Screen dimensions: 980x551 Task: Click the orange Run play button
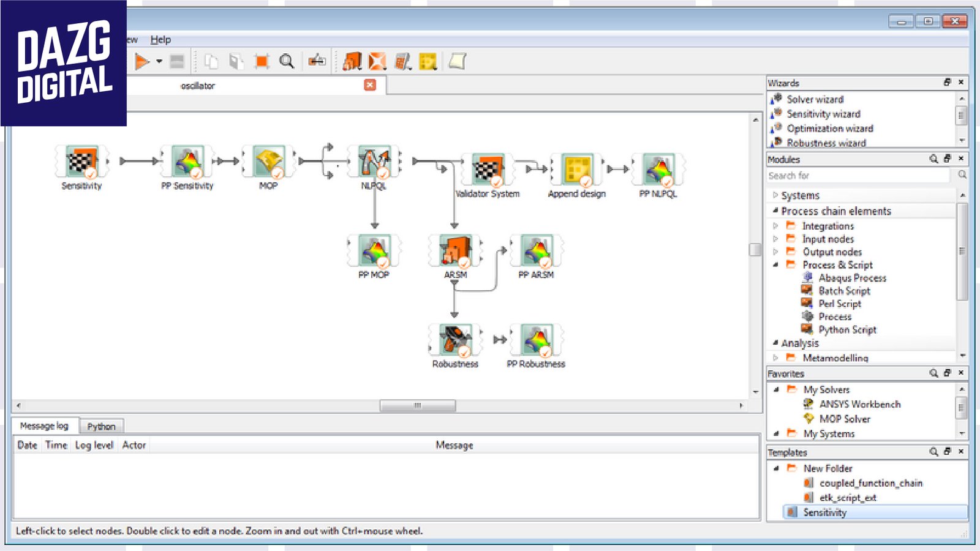tap(142, 61)
